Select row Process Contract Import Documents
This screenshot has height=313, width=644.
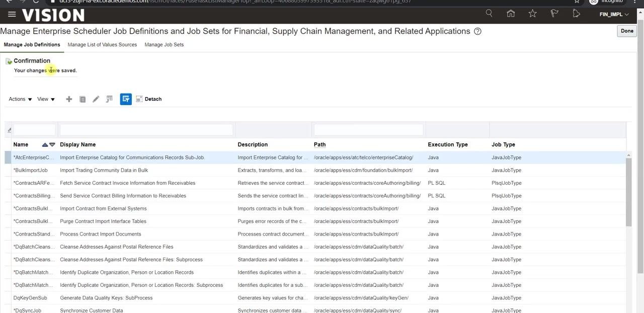click(315, 234)
